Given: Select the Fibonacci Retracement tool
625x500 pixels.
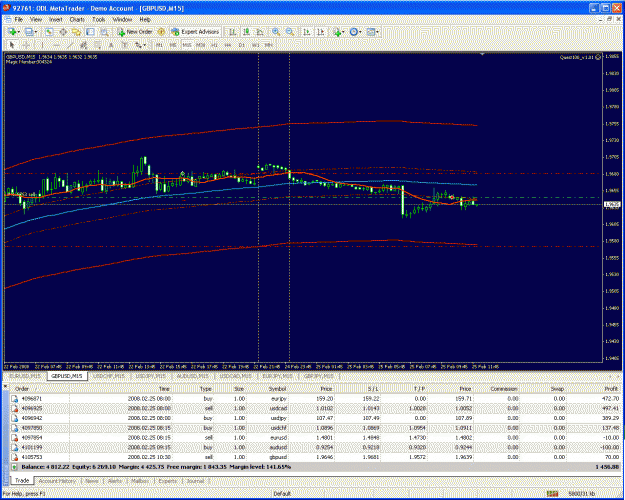Looking at the screenshot, I should coord(97,45).
